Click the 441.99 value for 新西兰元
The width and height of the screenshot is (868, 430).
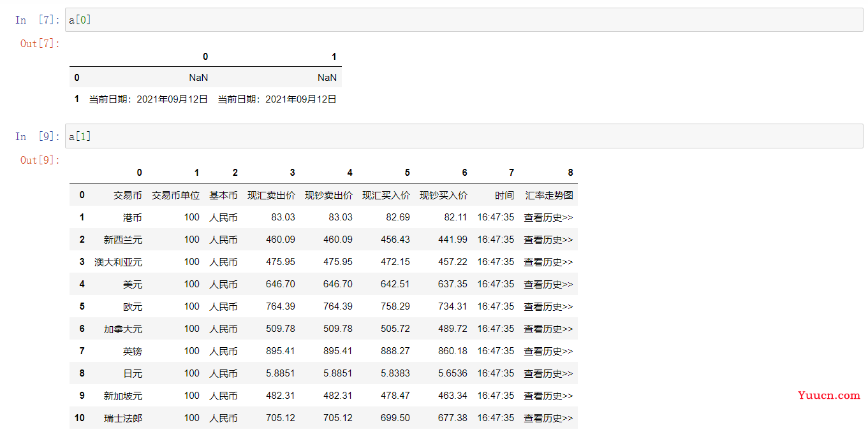pyautogui.click(x=453, y=240)
